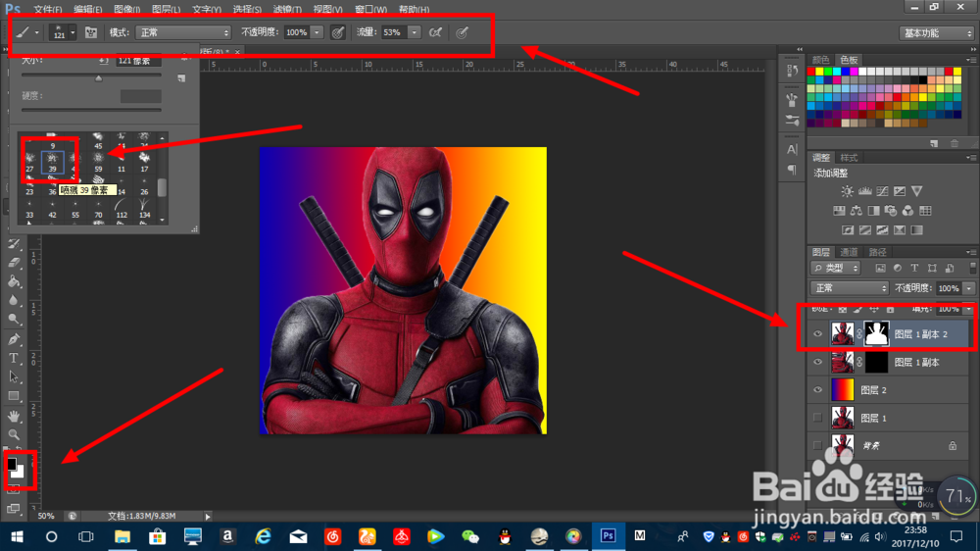Enable airbrush-style build-up icon next to flow
The width and height of the screenshot is (980, 551).
click(435, 32)
